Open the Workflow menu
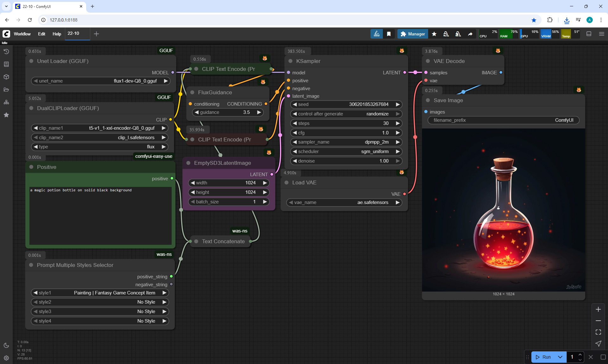 click(22, 34)
